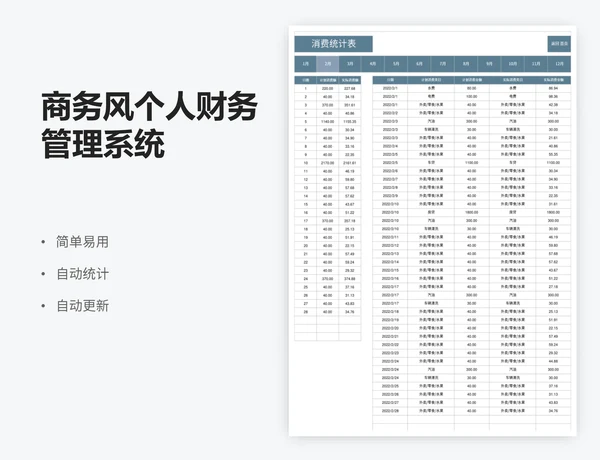
Task: Select the 98.36 actual amount cell
Action: [x=553, y=96]
